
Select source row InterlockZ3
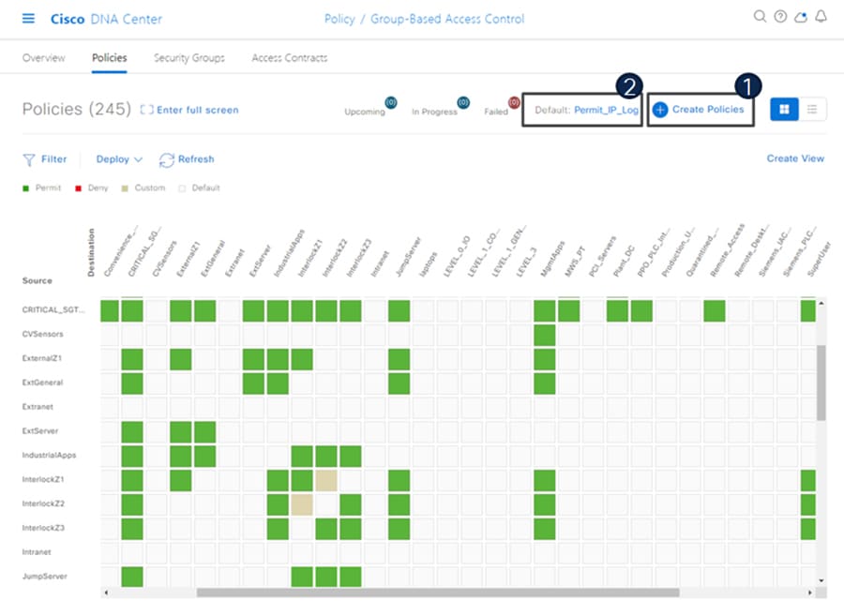(43, 528)
